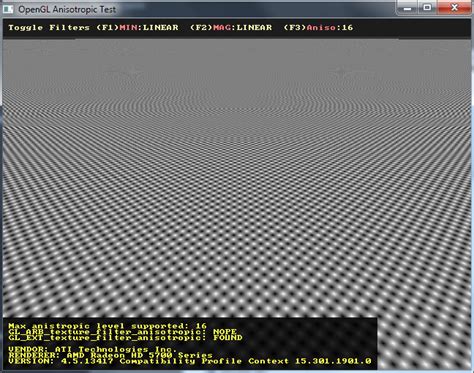
Task: Click the 'RENDERER: AMD Radeon HD 5700 Series' line
Action: pyautogui.click(x=110, y=355)
